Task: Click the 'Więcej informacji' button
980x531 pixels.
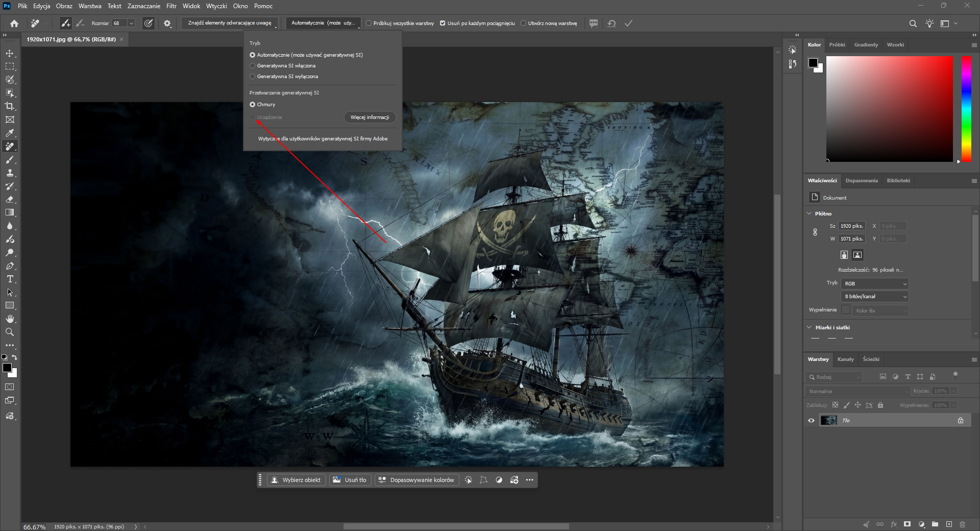Action: (x=370, y=117)
